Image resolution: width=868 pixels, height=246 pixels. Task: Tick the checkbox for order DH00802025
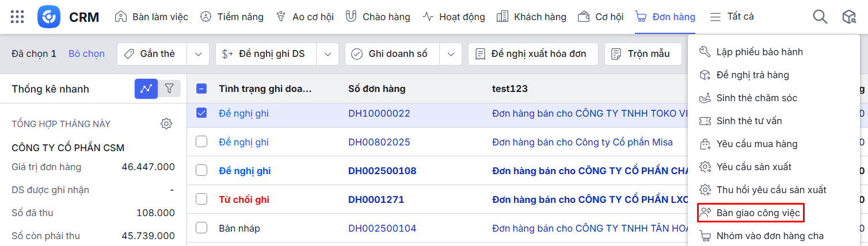pos(201,142)
